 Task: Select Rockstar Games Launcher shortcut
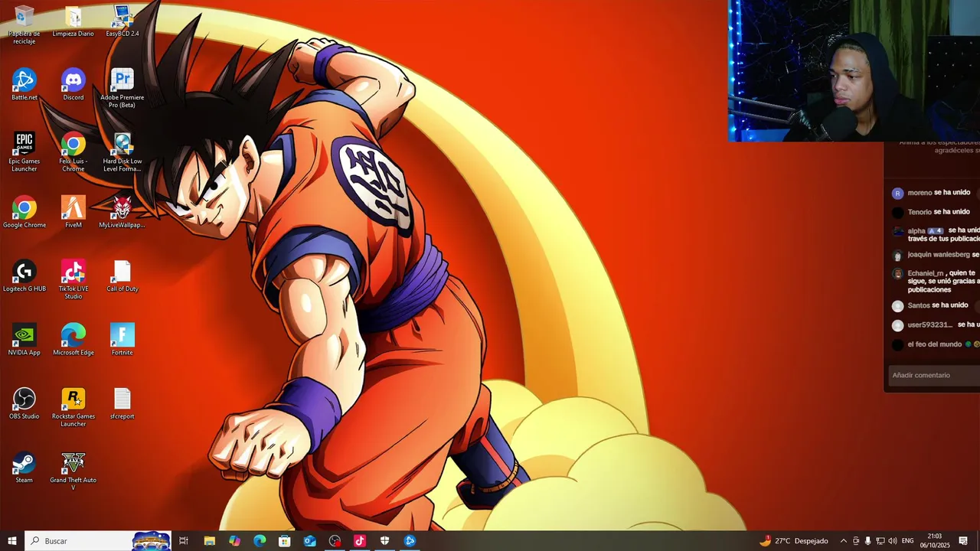pos(73,407)
